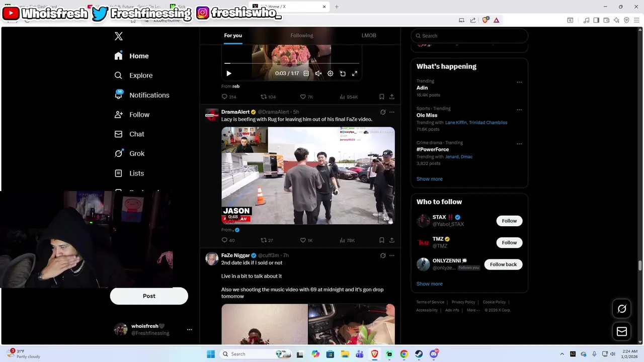Viewport: 644px width, 362px height.
Task: Share the top video post
Action: [x=392, y=97]
